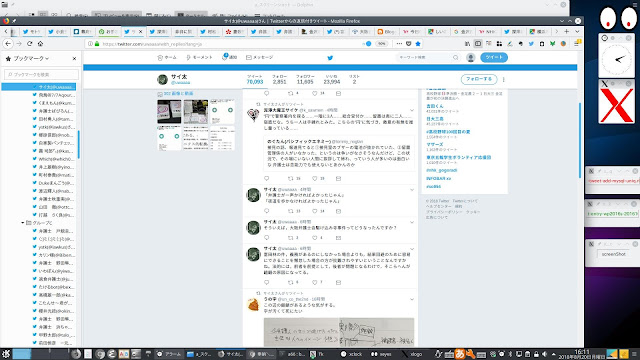
Task: Reload the current Twitter page
Action: (29, 44)
